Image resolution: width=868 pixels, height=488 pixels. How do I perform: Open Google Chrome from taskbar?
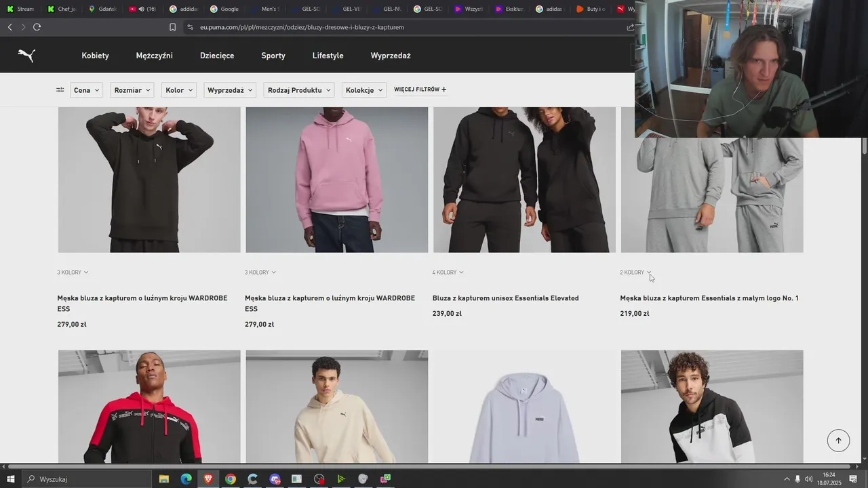pyautogui.click(x=231, y=479)
